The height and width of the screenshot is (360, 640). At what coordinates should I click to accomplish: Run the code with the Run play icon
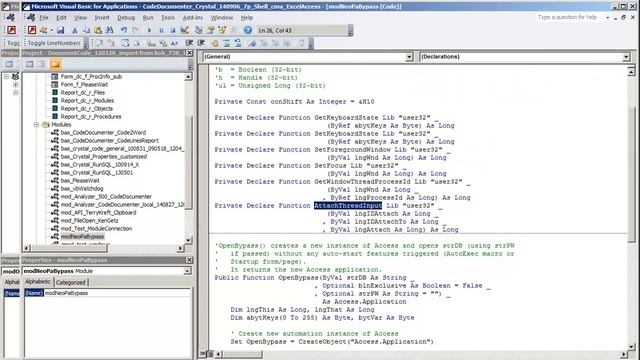click(149, 30)
